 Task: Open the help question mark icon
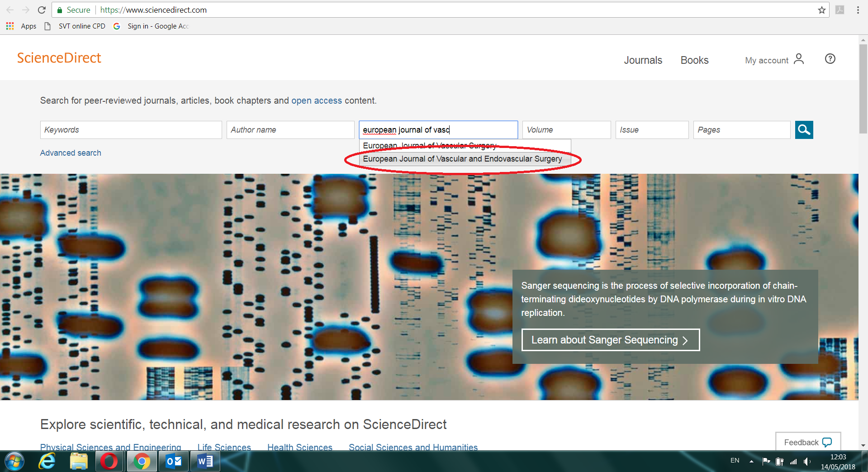pyautogui.click(x=830, y=59)
